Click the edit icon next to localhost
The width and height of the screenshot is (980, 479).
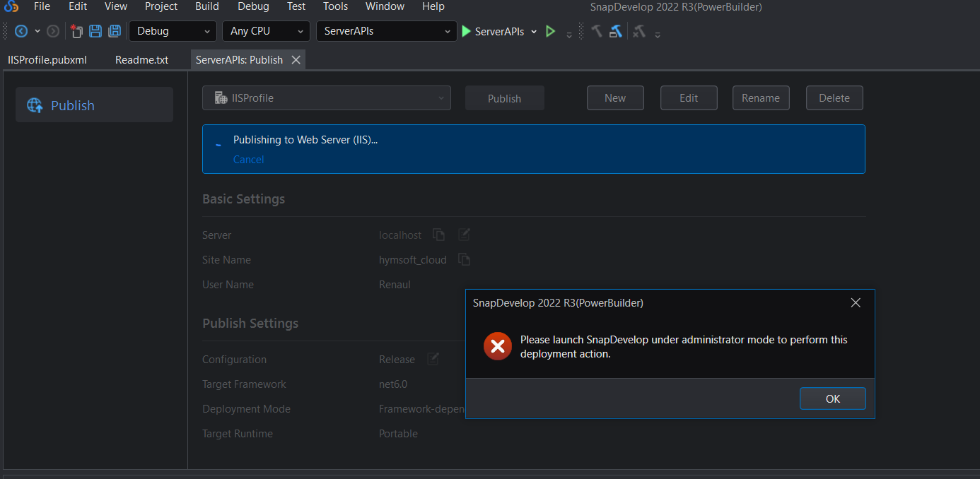coord(464,235)
